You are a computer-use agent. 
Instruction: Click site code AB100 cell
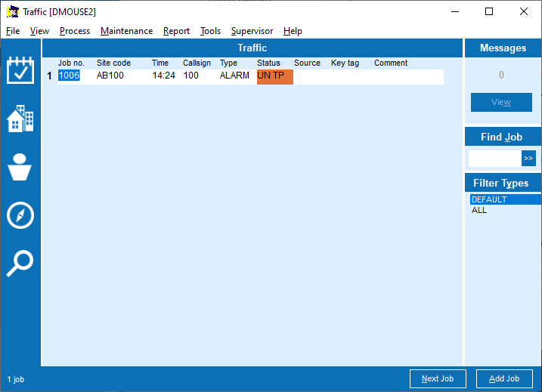coord(110,76)
